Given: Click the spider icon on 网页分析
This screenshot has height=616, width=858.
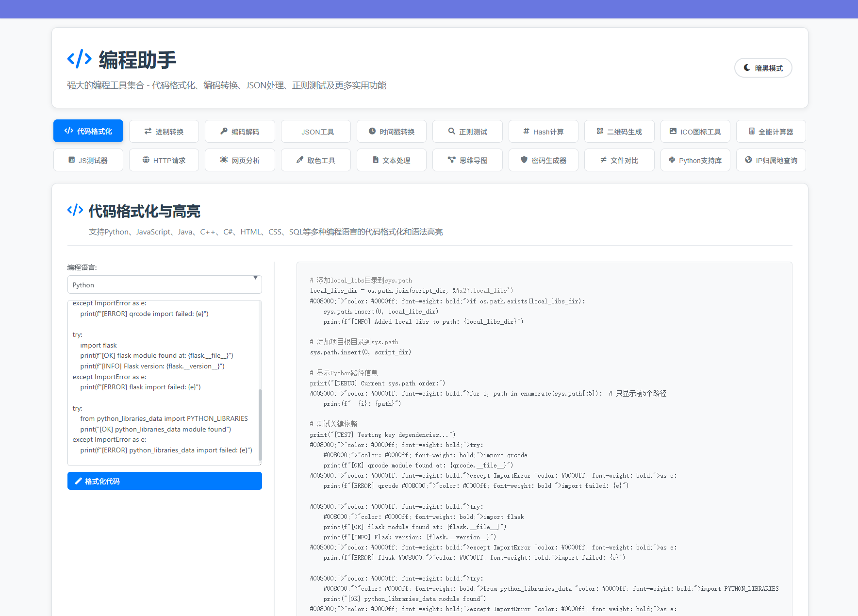Looking at the screenshot, I should pyautogui.click(x=224, y=160).
